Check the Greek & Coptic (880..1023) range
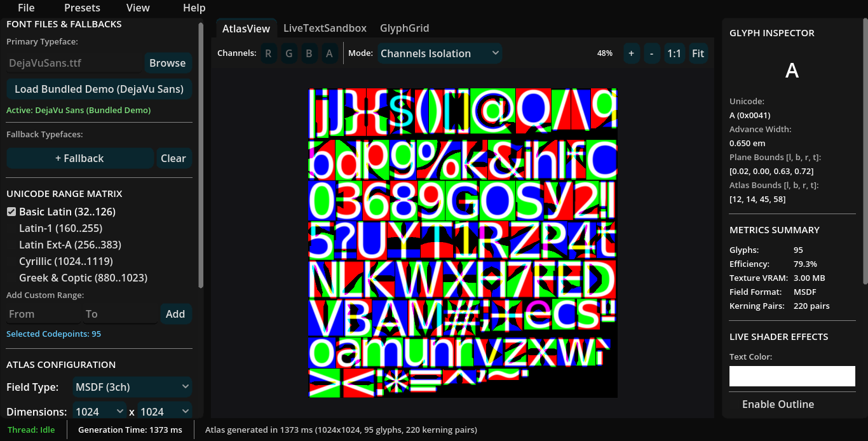This screenshot has width=868, height=441. pos(83,278)
